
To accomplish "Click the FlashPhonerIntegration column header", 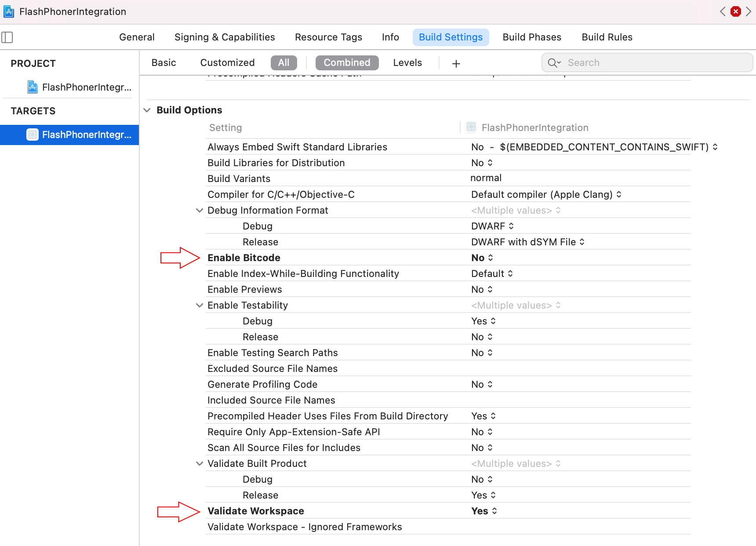I will (x=527, y=128).
